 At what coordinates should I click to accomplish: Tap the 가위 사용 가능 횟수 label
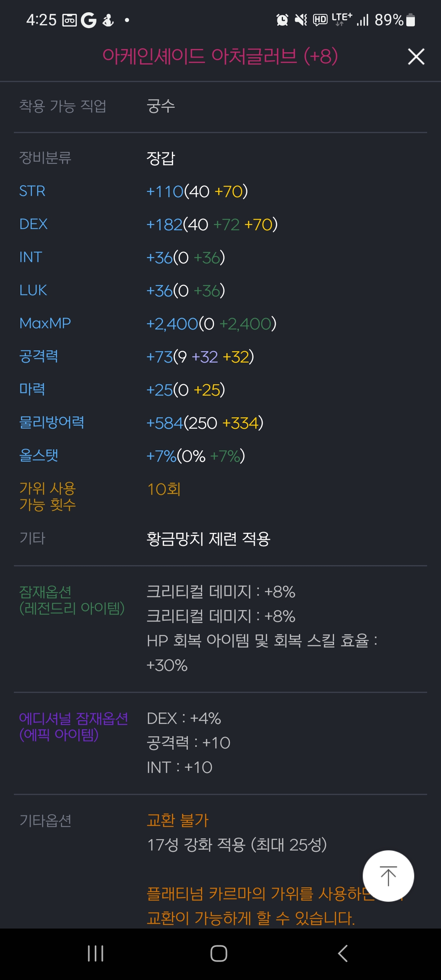click(48, 497)
